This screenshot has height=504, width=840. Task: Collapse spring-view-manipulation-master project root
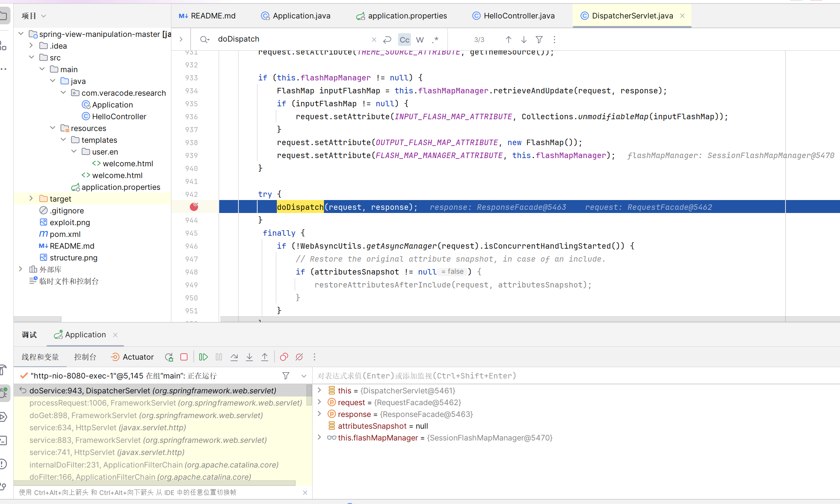click(21, 34)
